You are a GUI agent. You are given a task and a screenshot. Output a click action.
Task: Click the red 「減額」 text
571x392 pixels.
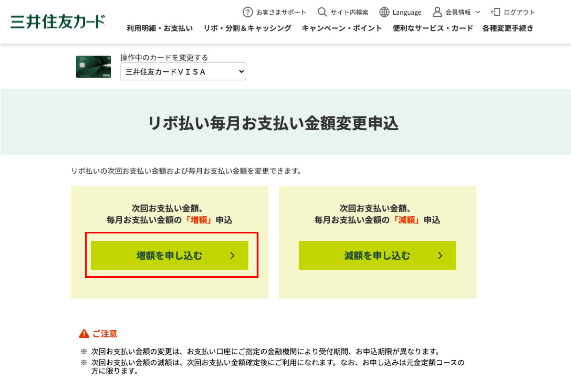pos(406,220)
